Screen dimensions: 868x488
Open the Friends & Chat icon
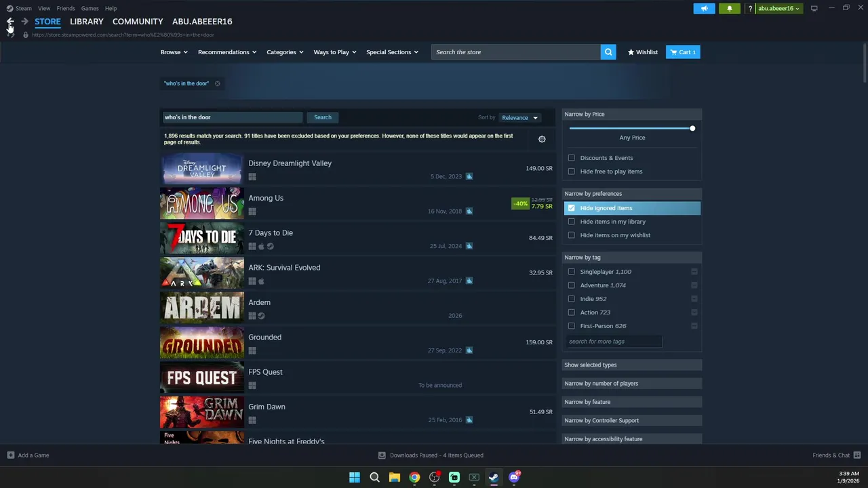857,455
